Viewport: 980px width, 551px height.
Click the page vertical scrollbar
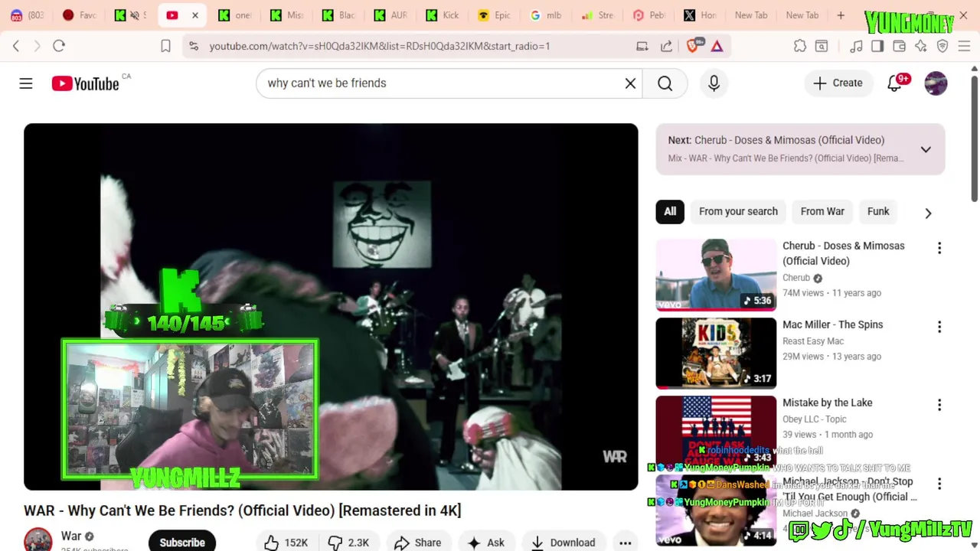click(974, 138)
